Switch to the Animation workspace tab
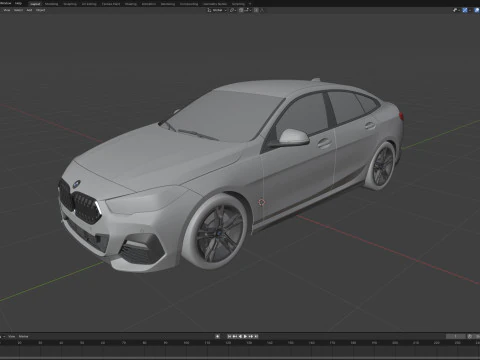The width and height of the screenshot is (480, 360). coord(149,4)
